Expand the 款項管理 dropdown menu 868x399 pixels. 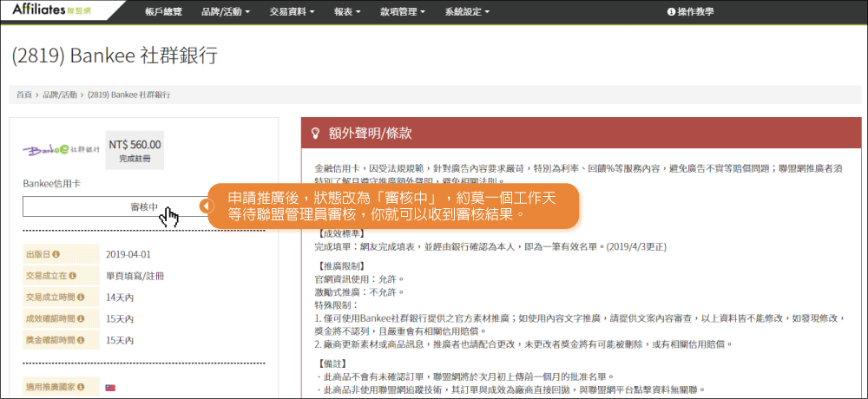403,11
